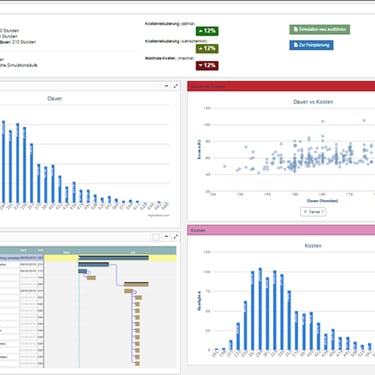
Task: Collapse the Gantt chart panel with minus icon
Action: pos(166,237)
